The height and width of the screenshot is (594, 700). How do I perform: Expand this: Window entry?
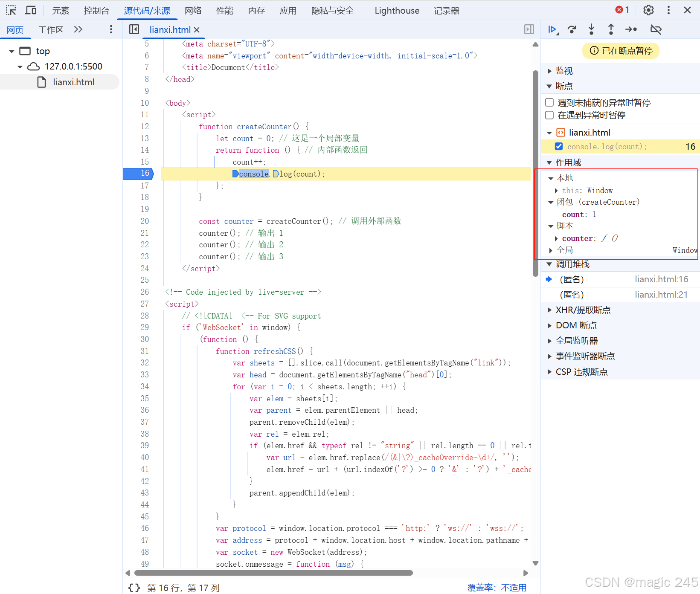(556, 191)
